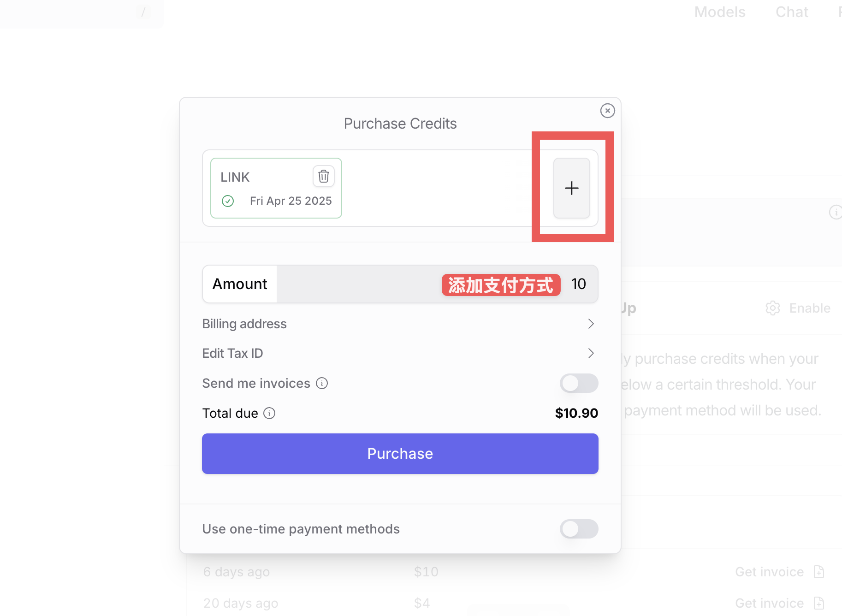Click the info icon beside Send me invoices
The width and height of the screenshot is (842, 616).
(322, 383)
